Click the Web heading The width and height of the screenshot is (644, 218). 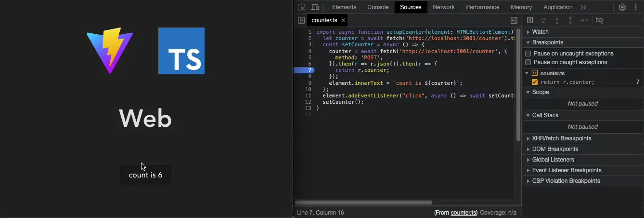coord(145,119)
